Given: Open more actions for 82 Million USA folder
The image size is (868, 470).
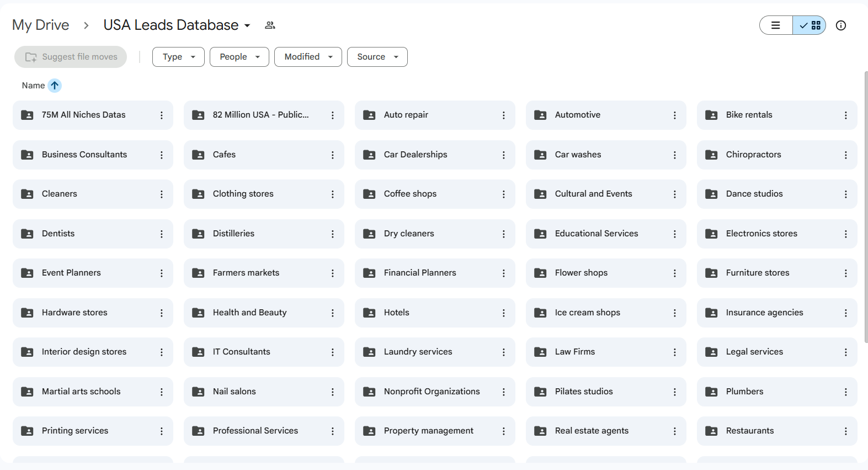Looking at the screenshot, I should [x=333, y=115].
